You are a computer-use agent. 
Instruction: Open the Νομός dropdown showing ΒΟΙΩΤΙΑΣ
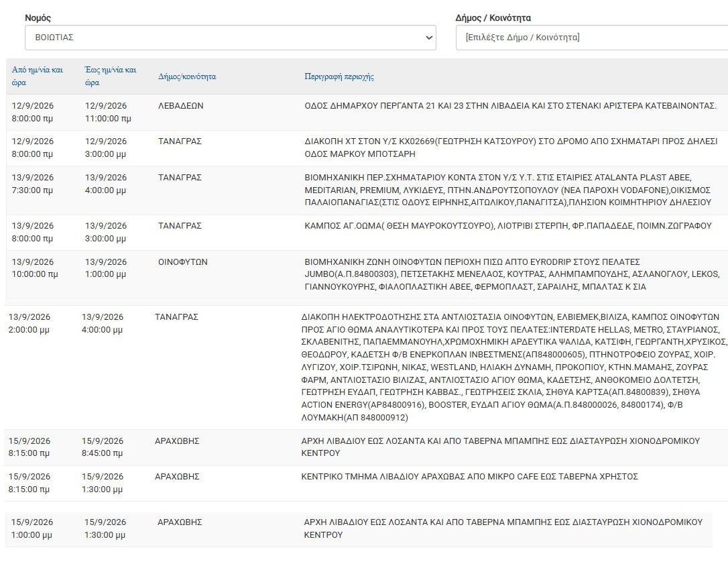point(231,38)
